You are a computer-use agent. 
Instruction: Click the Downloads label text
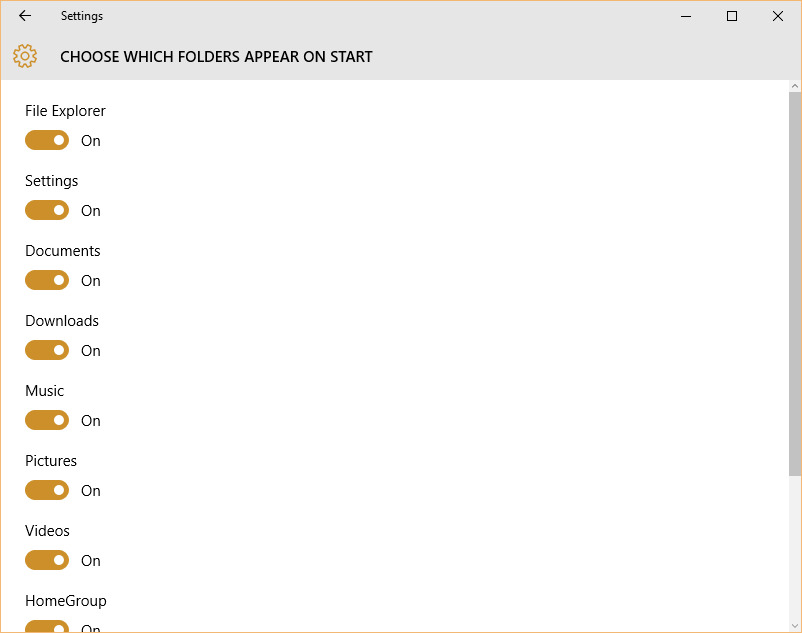[62, 321]
